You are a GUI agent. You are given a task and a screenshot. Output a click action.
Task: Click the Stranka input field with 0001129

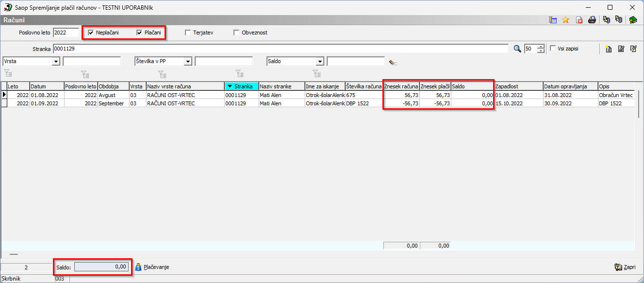pos(281,49)
